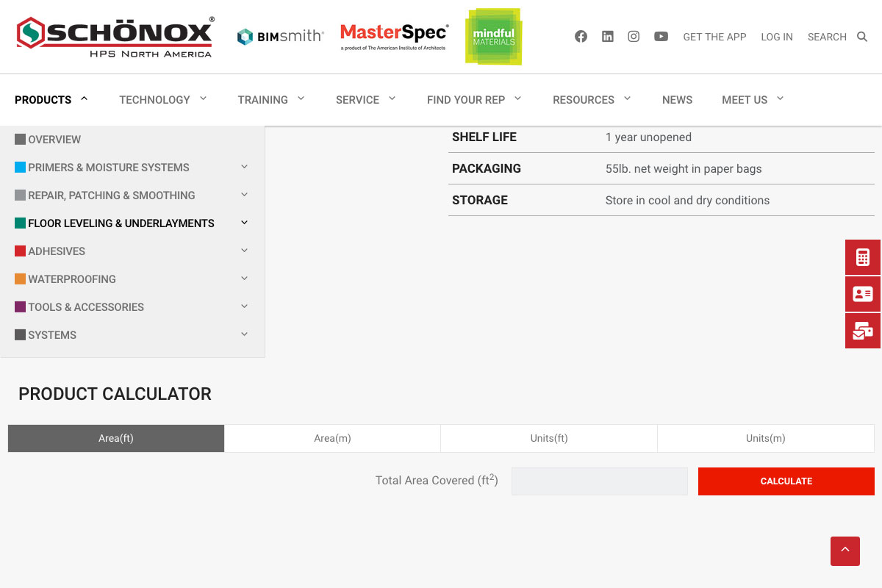This screenshot has width=882, height=588.
Task: Go to Schönox logo homepage
Action: [x=115, y=37]
